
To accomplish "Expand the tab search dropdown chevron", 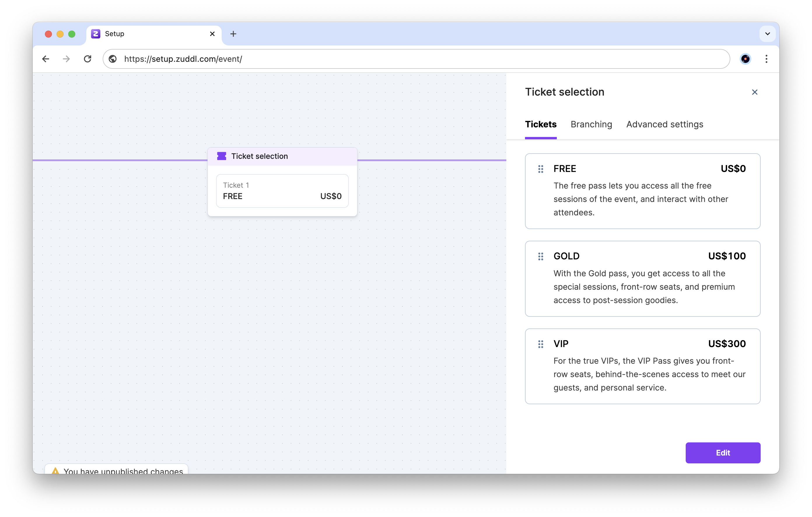I will [x=767, y=34].
